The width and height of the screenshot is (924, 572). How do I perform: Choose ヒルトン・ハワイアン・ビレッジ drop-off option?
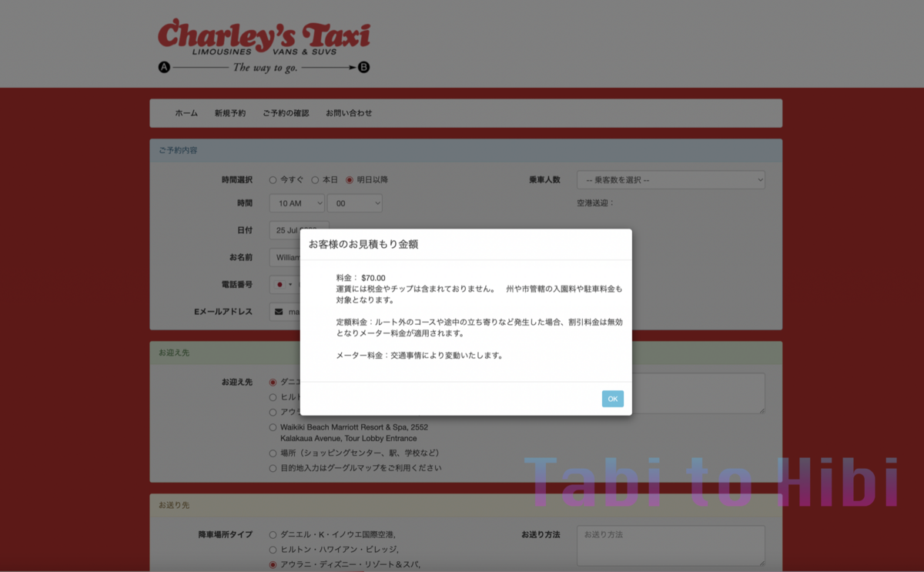coord(271,548)
